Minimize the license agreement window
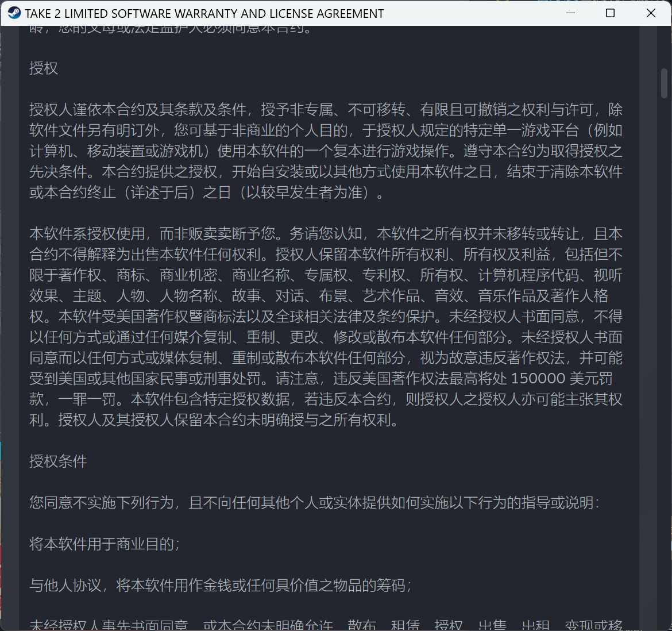672x631 pixels. pyautogui.click(x=570, y=13)
